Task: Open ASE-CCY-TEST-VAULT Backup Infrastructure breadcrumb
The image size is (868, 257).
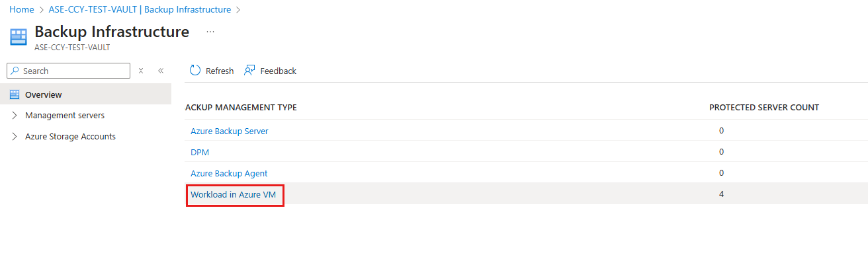Action: [140, 10]
